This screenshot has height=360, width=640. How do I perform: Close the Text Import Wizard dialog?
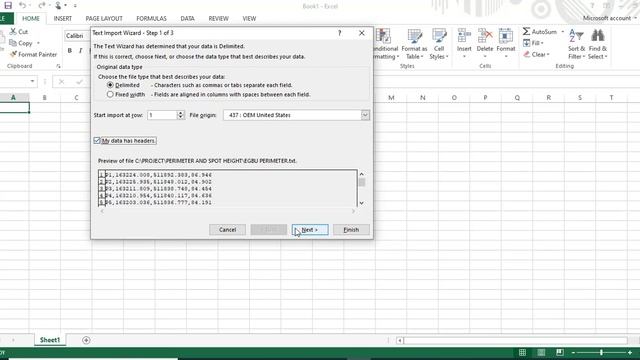click(x=362, y=33)
